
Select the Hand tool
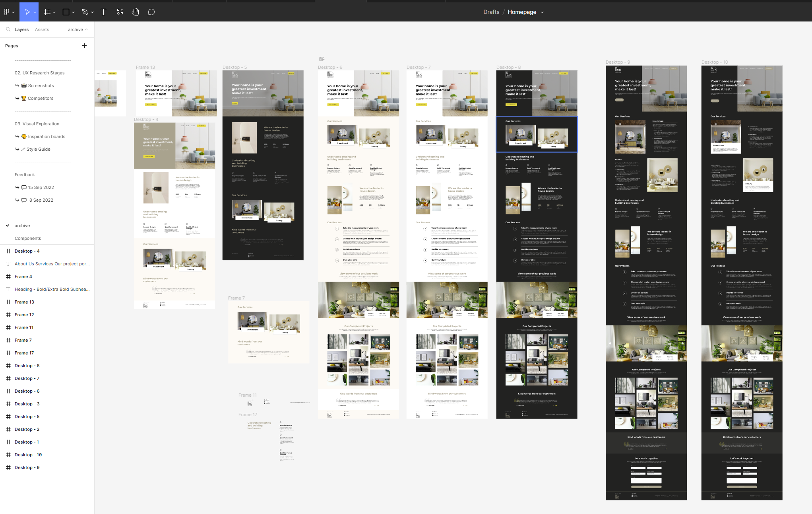[x=135, y=12]
